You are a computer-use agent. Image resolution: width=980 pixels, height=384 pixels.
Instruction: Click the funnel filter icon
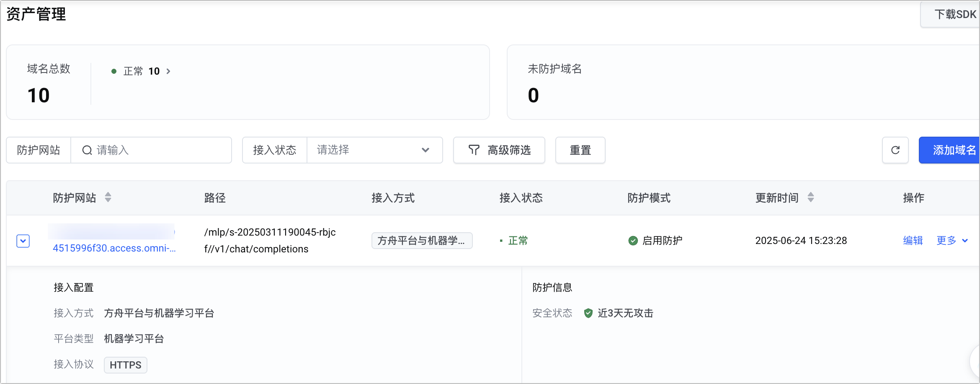tap(474, 150)
